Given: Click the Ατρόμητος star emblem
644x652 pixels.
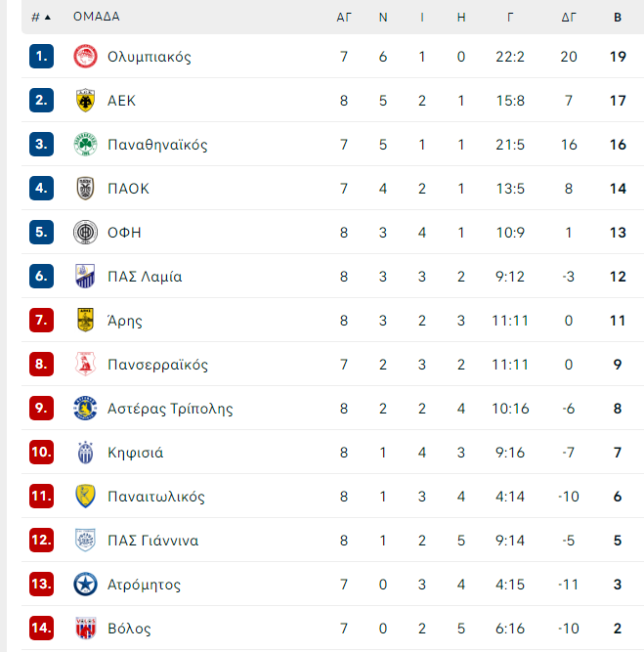Looking at the screenshot, I should point(85,585).
